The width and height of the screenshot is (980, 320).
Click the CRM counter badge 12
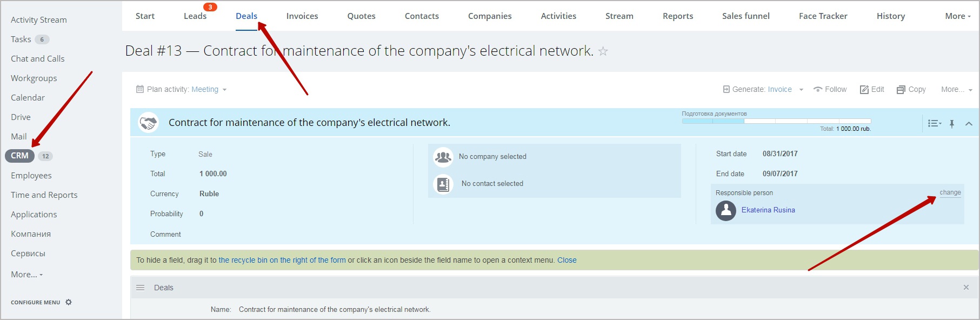point(45,156)
